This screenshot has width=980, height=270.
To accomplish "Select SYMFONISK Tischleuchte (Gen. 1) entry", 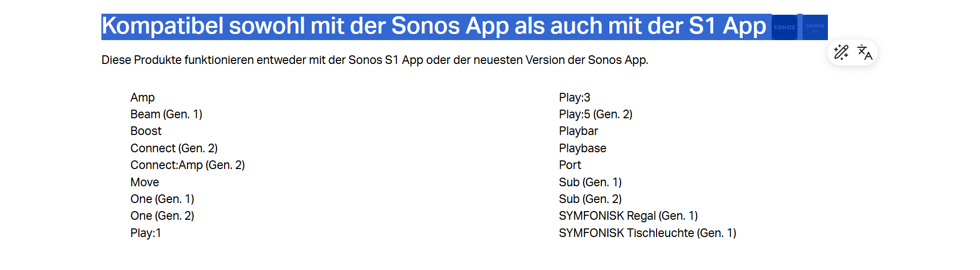I will pyautogui.click(x=647, y=233).
